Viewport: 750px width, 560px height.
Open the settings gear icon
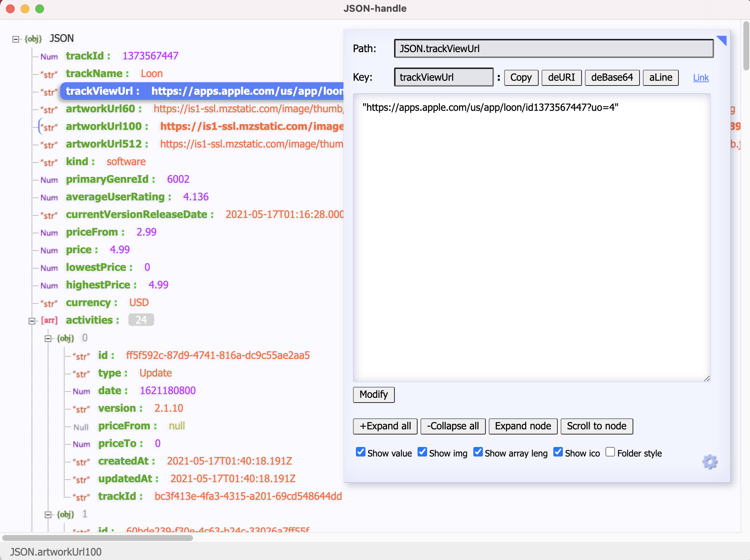coord(710,461)
